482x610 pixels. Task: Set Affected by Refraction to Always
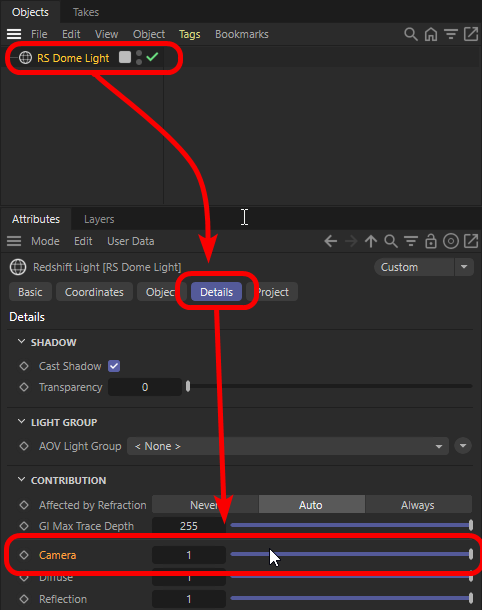point(418,505)
